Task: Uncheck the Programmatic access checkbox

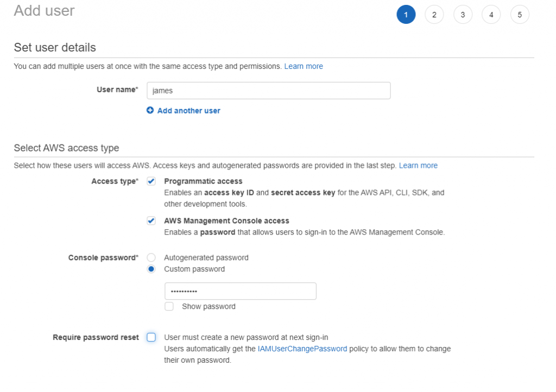Action: [x=151, y=181]
